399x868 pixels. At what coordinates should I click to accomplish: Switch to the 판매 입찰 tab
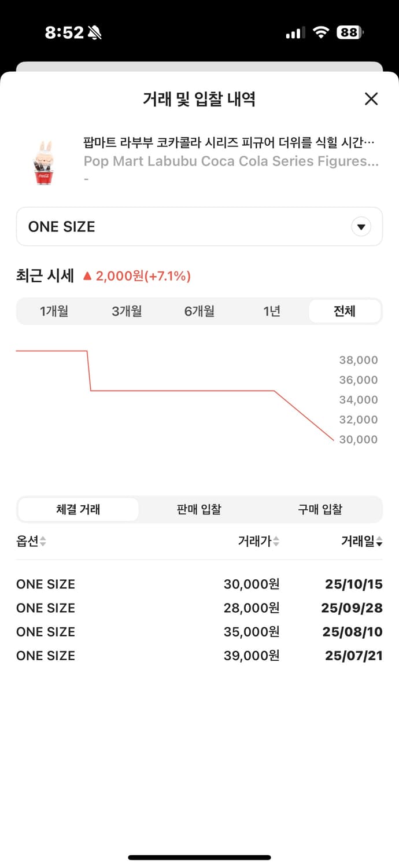pyautogui.click(x=197, y=509)
